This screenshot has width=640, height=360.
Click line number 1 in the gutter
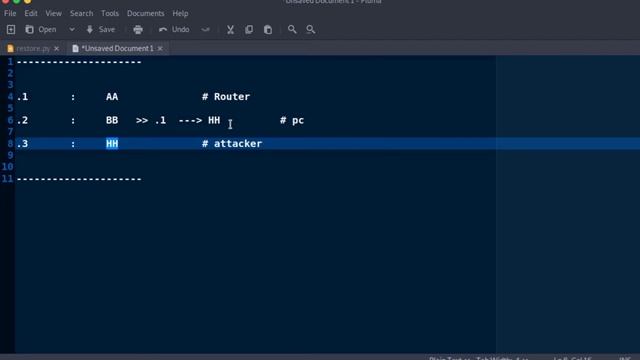point(10,62)
